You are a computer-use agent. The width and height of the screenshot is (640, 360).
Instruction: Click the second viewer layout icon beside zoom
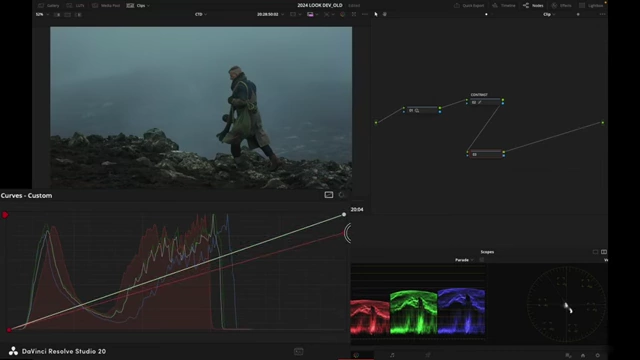(x=68, y=15)
